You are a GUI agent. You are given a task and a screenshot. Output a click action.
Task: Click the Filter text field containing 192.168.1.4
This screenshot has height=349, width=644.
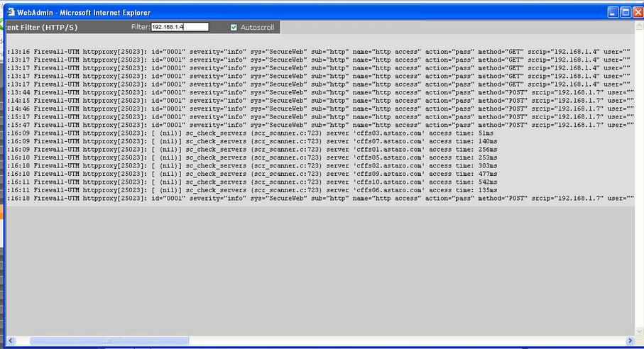pos(180,27)
